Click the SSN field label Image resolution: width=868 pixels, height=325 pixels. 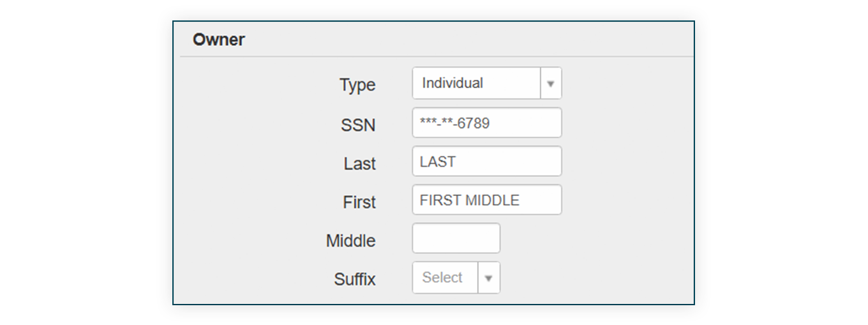pos(358,125)
